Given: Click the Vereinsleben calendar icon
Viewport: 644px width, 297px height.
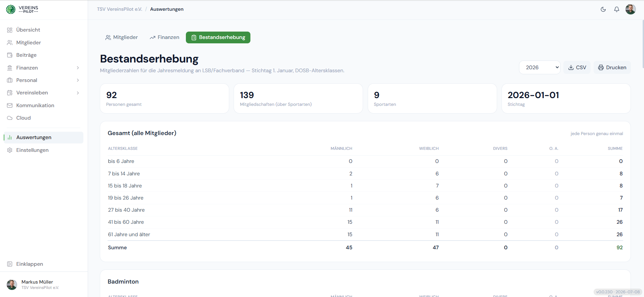Looking at the screenshot, I should pyautogui.click(x=10, y=93).
